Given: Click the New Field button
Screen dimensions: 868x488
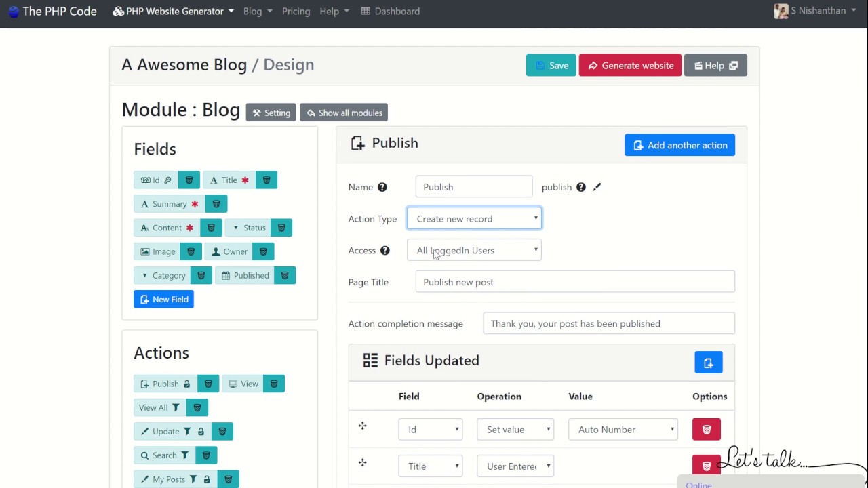Looking at the screenshot, I should (x=163, y=300).
